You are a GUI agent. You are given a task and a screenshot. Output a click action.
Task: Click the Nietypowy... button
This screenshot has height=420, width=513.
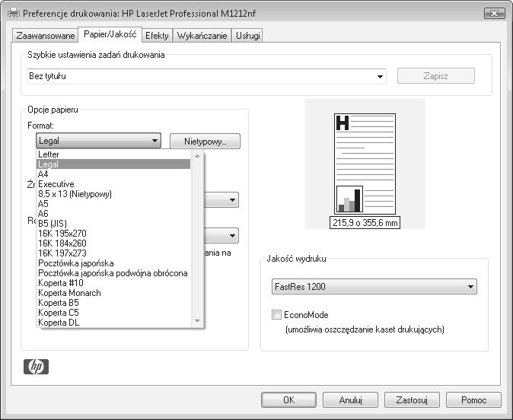(206, 142)
